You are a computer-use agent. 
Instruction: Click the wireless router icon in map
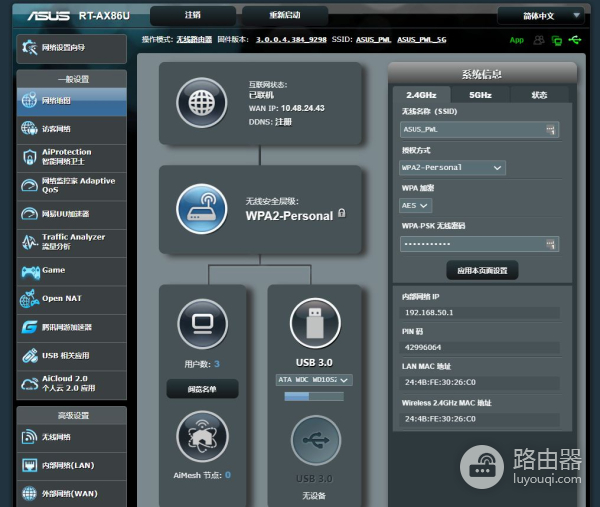(202, 209)
